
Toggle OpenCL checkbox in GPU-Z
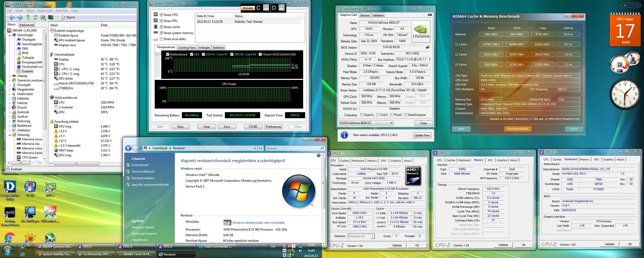[x=362, y=115]
